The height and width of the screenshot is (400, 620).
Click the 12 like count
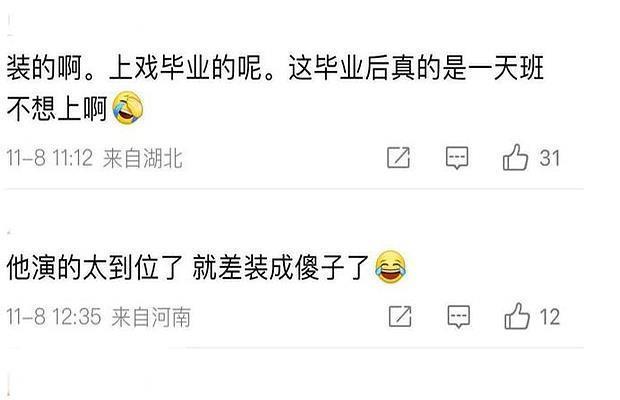point(550,317)
